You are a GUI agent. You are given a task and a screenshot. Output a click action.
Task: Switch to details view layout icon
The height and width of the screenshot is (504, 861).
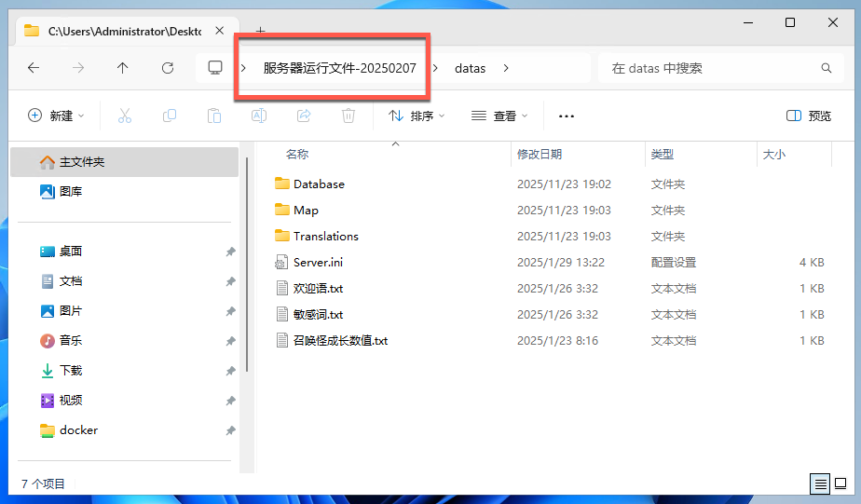click(x=820, y=484)
